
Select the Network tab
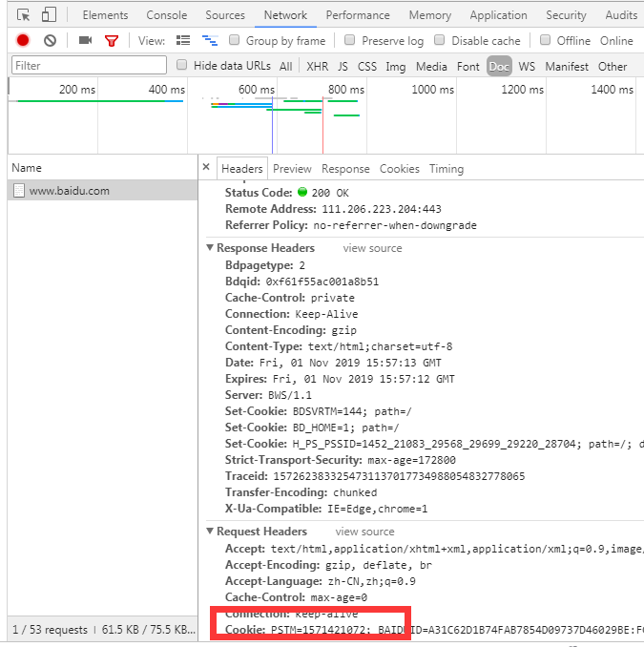[285, 15]
